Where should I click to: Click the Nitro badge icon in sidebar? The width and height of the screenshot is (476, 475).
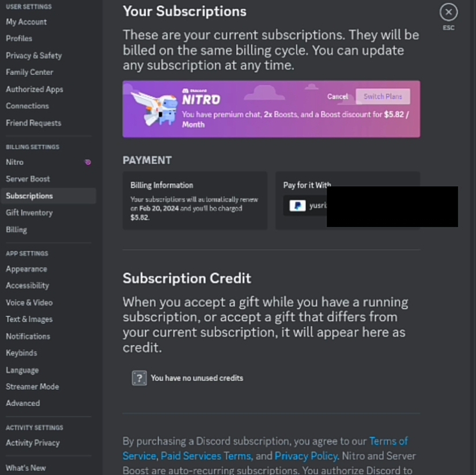(x=88, y=162)
